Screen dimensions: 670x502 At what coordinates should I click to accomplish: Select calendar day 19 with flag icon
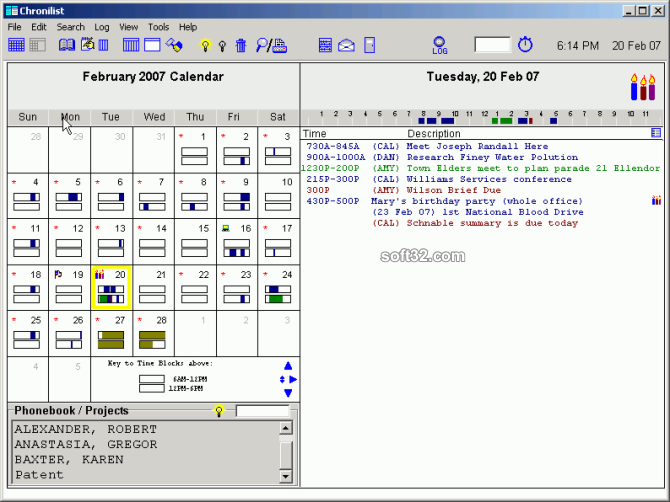coord(69,287)
